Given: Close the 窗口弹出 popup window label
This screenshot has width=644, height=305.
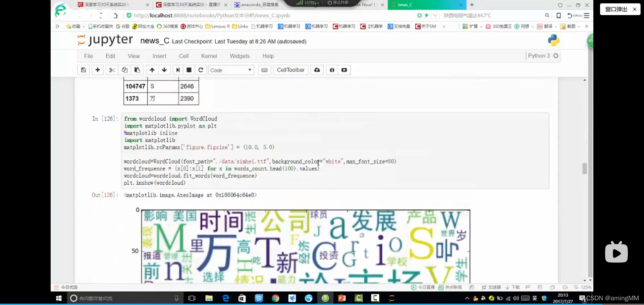Looking at the screenshot, I should [x=635, y=9].
